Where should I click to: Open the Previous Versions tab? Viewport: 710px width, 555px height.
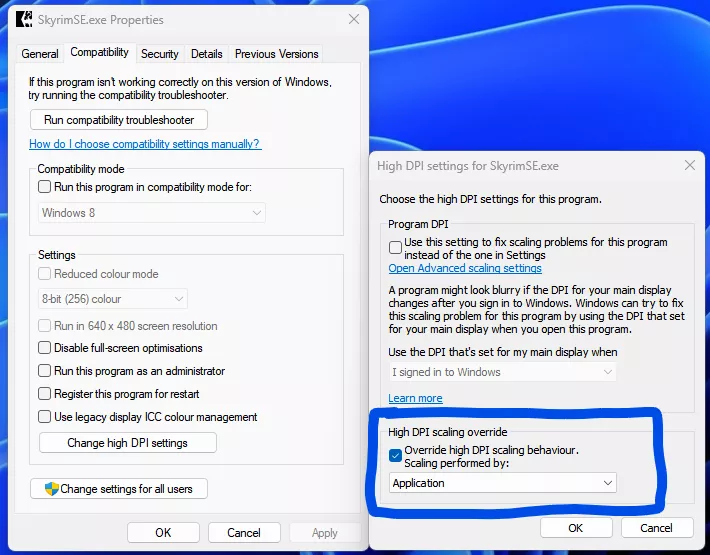(x=276, y=54)
